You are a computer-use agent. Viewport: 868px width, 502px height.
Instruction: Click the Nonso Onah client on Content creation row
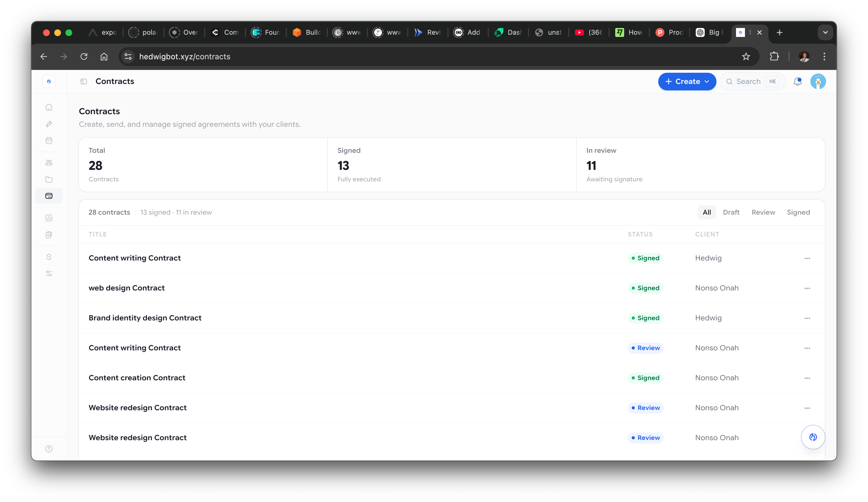click(716, 378)
